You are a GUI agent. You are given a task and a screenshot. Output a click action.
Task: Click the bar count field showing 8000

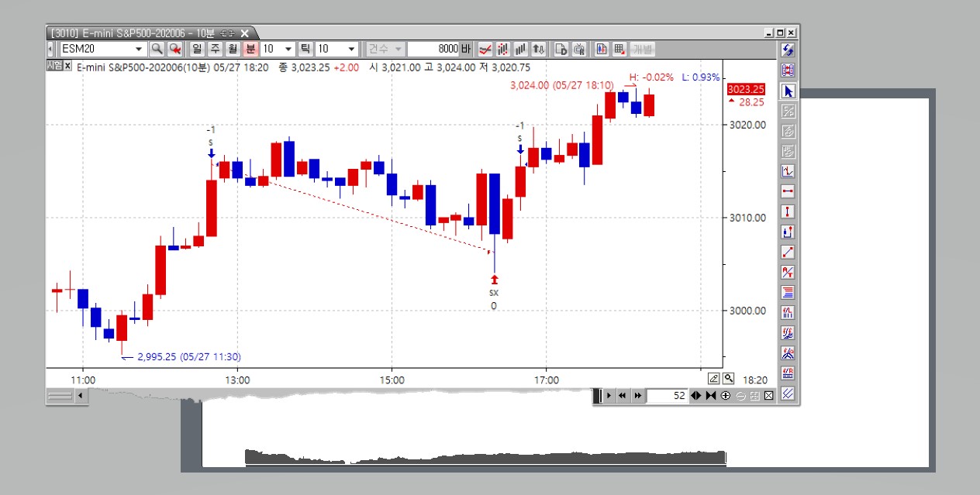[433, 49]
